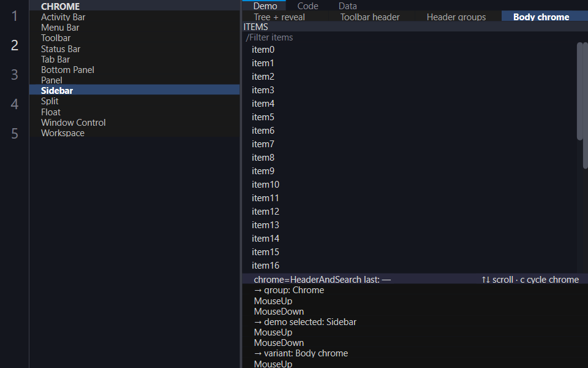Open the Activity Bar demo
This screenshot has height=368, width=588.
[x=134, y=17]
